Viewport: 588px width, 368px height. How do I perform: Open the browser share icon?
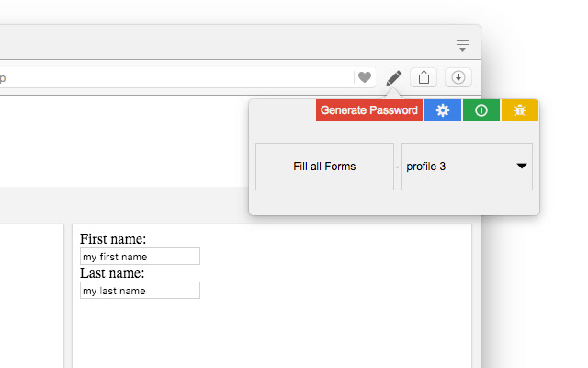424,77
